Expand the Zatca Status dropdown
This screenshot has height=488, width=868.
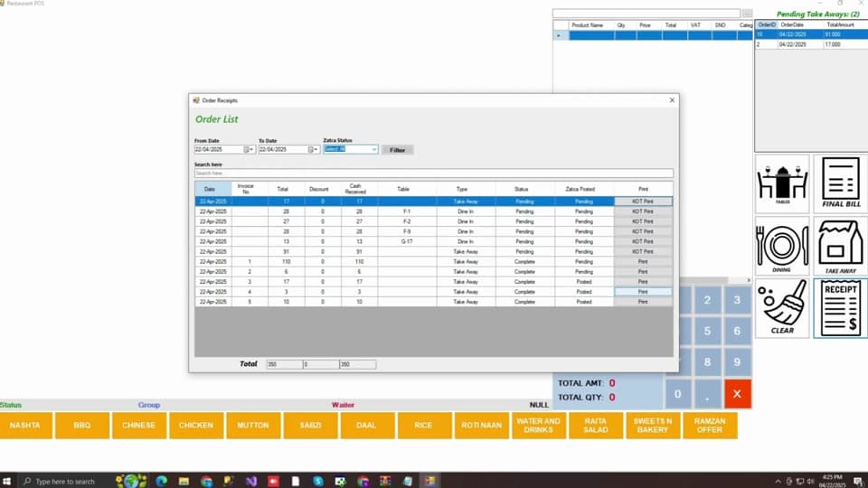tap(374, 149)
